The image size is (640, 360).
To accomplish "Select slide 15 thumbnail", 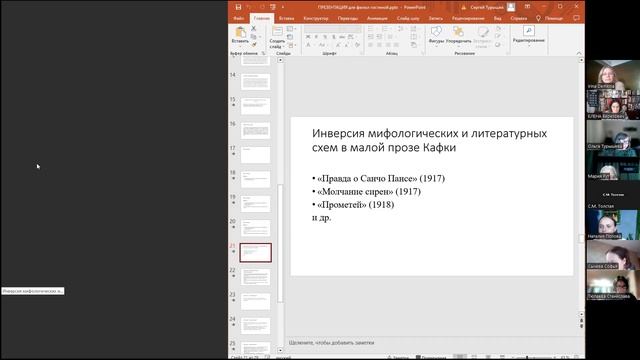I will pyautogui.click(x=256, y=106).
